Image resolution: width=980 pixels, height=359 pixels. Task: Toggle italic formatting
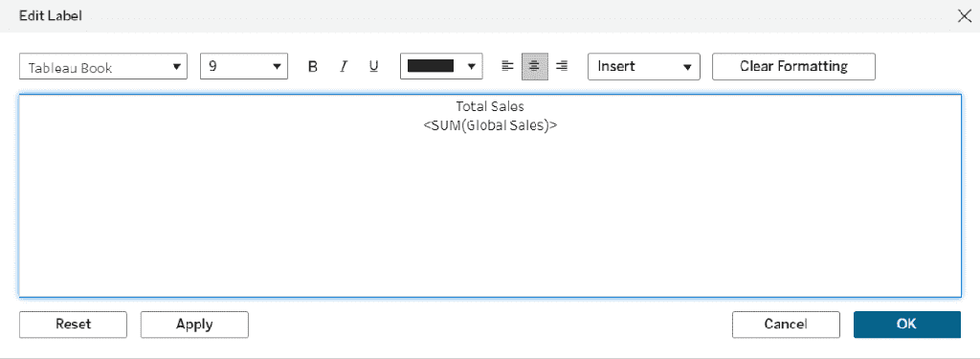[344, 66]
